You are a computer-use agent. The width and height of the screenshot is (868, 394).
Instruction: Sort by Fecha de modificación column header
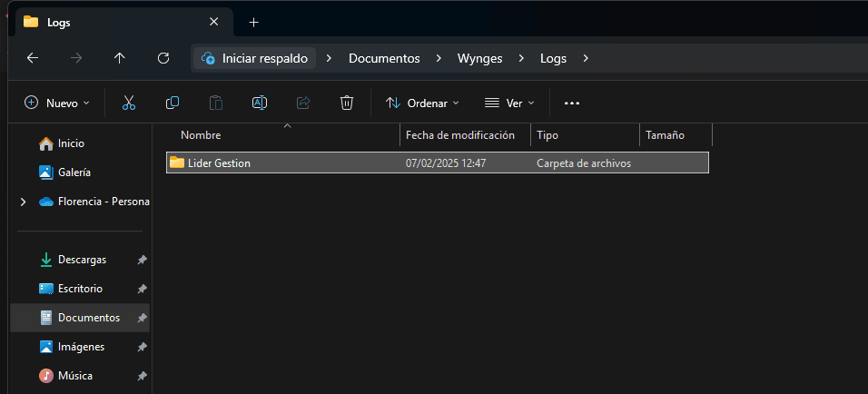460,135
